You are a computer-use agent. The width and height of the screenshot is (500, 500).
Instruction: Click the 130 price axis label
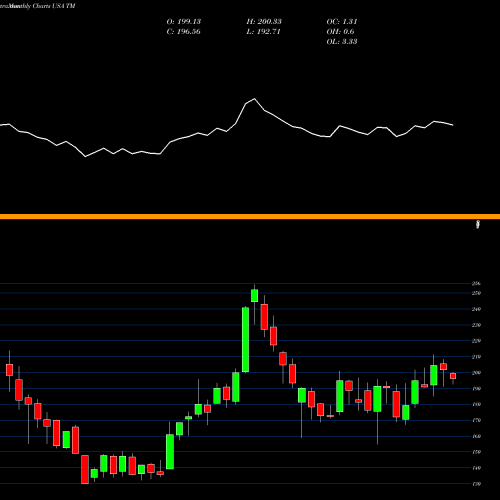(476, 484)
